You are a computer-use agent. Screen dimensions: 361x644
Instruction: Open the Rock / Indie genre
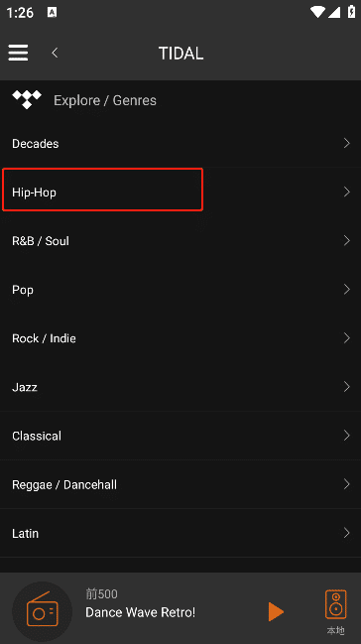(180, 338)
